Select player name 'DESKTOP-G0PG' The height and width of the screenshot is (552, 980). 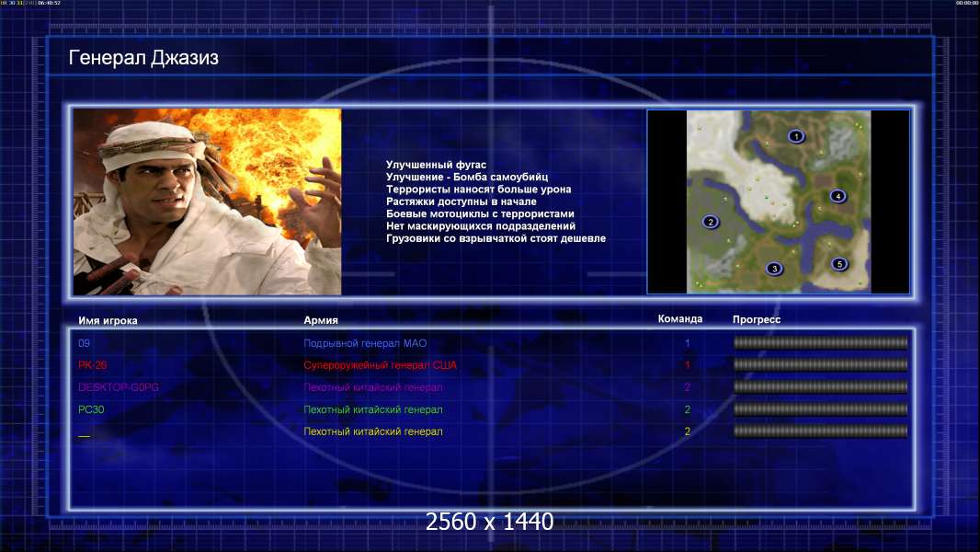pos(119,387)
